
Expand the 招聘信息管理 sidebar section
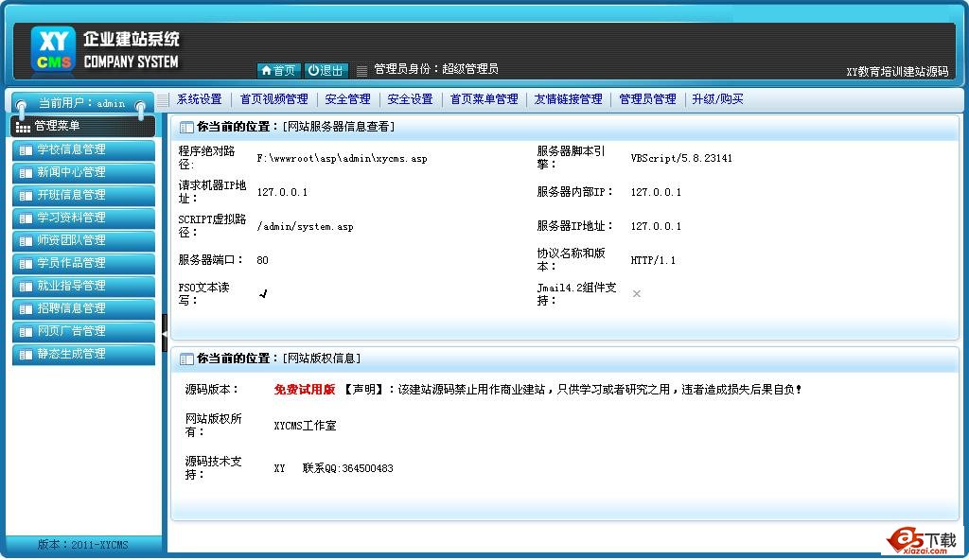pos(82,308)
